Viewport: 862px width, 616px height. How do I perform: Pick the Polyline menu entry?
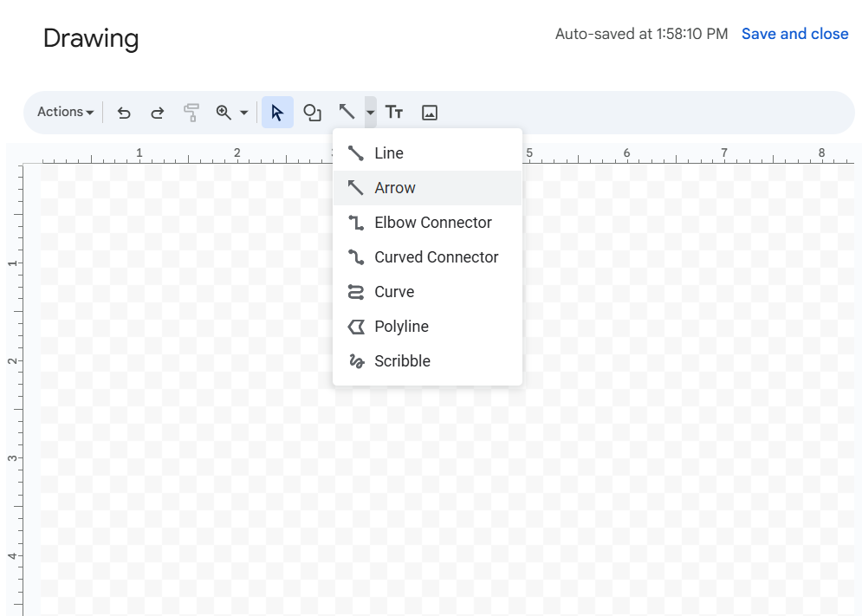(401, 327)
